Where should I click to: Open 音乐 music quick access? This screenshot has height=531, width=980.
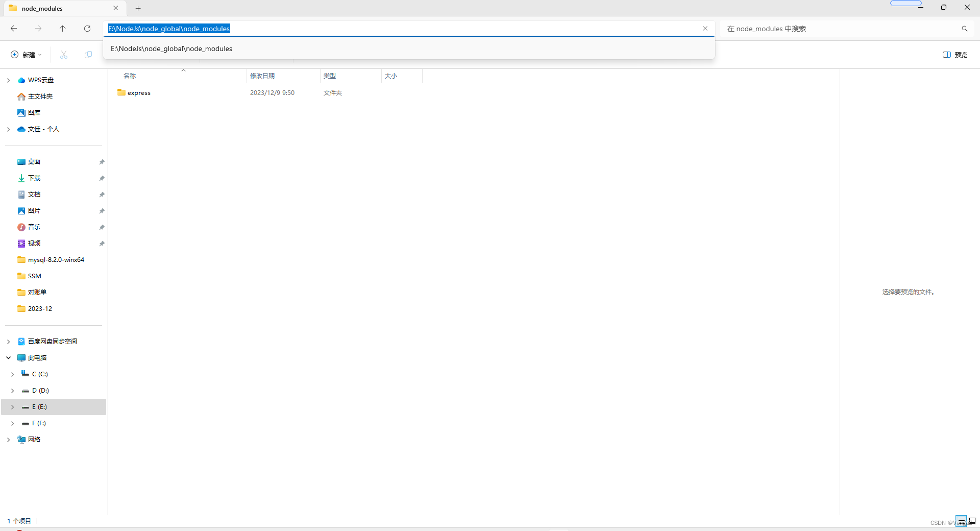(x=34, y=227)
